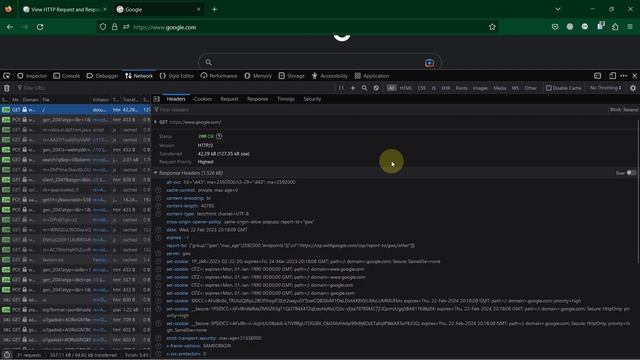Sort requests by the Initiator column header

click(x=101, y=100)
